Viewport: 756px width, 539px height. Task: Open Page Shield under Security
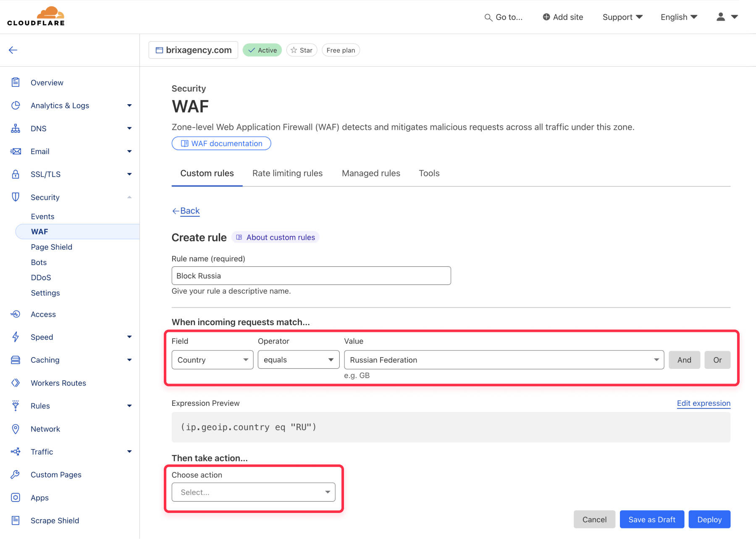coord(52,247)
